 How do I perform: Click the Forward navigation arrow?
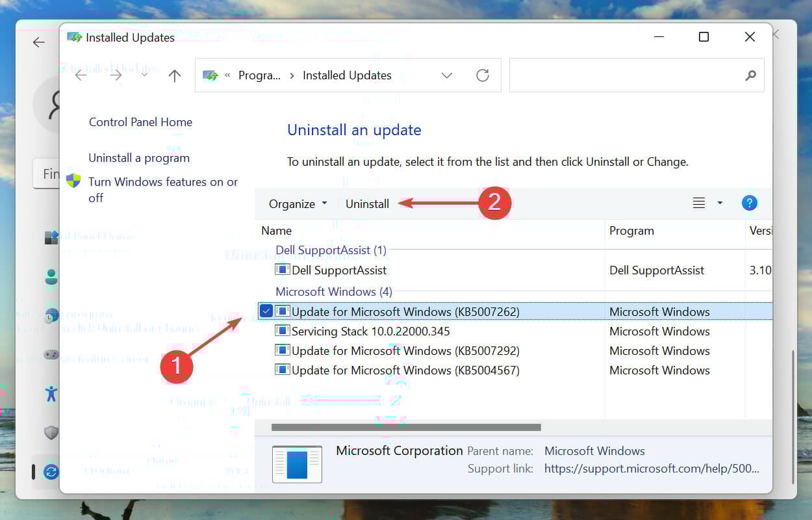point(116,75)
